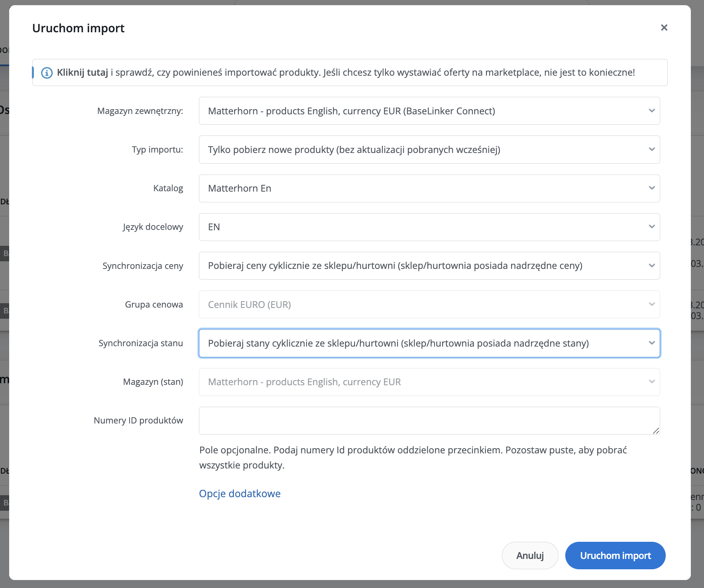Screen dimensions: 704x588
Task: Open the Język docelowy dropdown
Action: click(429, 227)
